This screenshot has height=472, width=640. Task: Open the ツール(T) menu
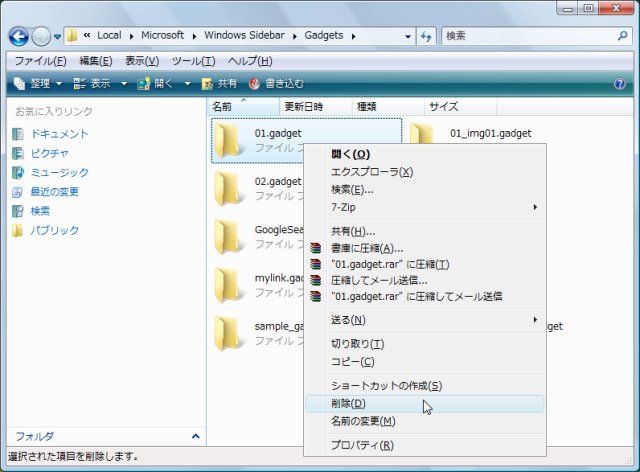click(193, 61)
